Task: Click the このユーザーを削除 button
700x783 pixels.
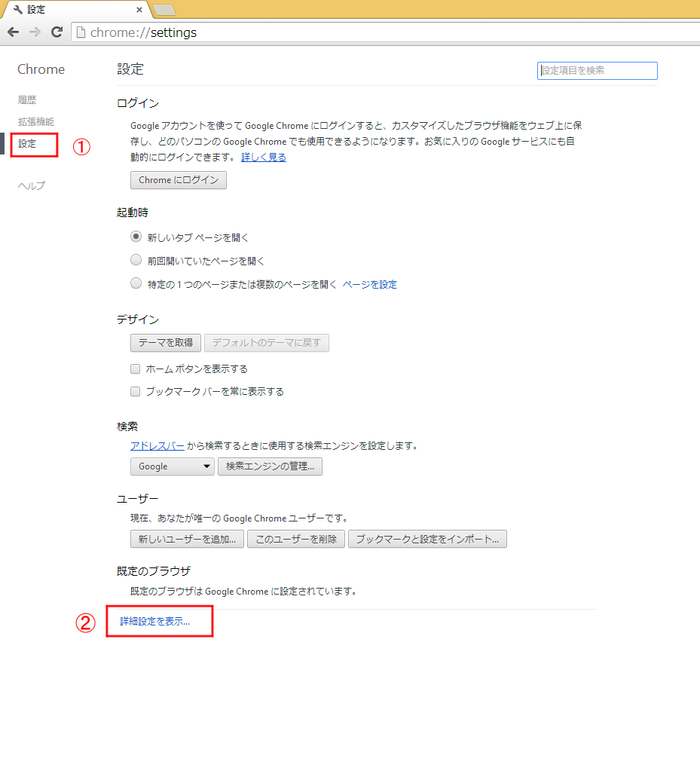Action: coord(296,540)
